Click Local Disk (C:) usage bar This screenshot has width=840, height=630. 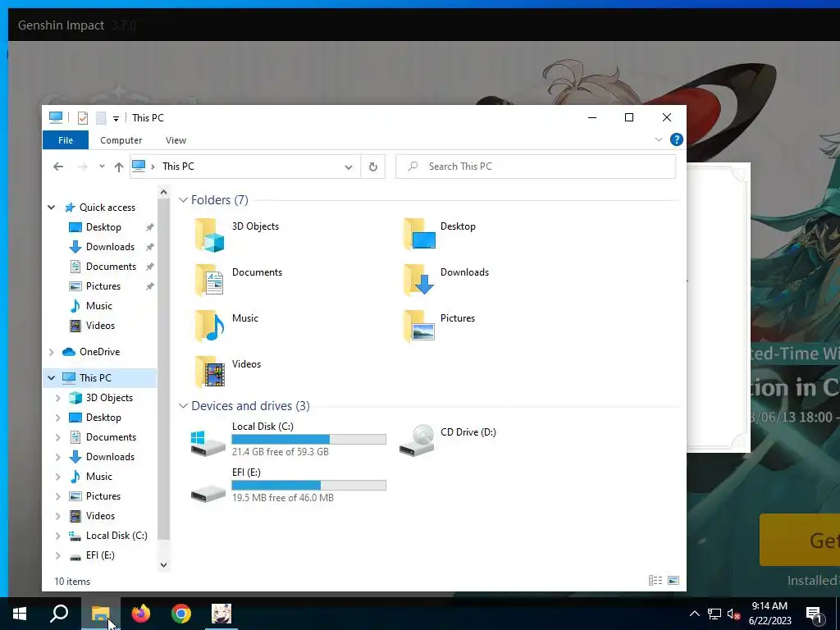308,440
